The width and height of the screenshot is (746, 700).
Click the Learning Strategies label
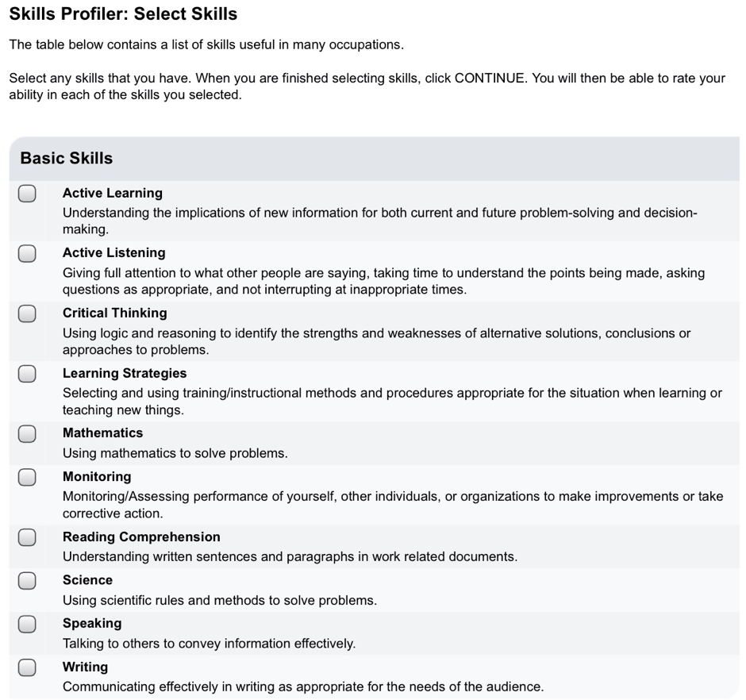pyautogui.click(x=125, y=373)
